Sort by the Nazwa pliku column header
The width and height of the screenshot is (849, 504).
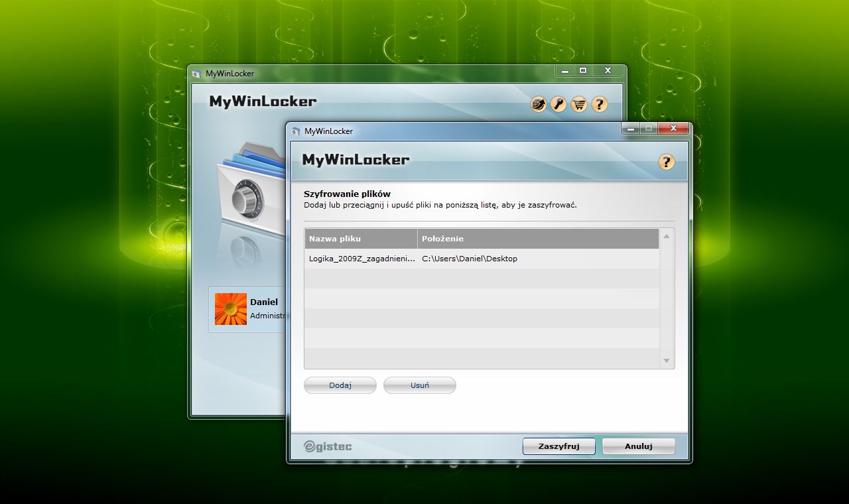361,239
